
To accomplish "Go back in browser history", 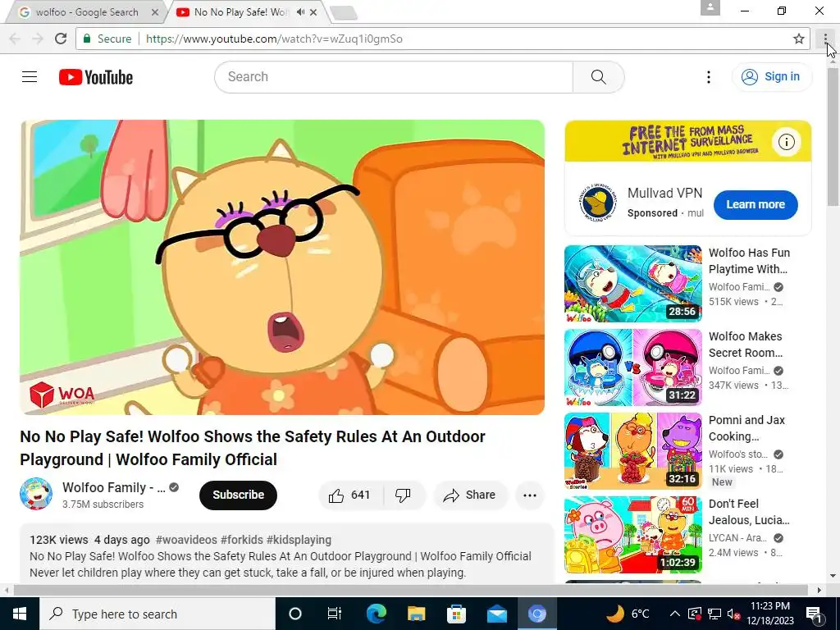I will pos(15,39).
